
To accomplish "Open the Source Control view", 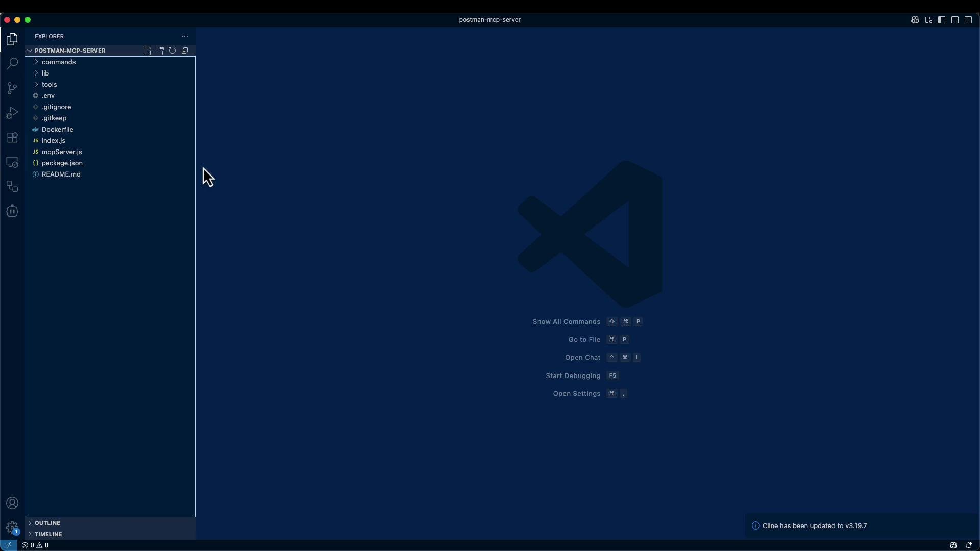I will [x=12, y=88].
